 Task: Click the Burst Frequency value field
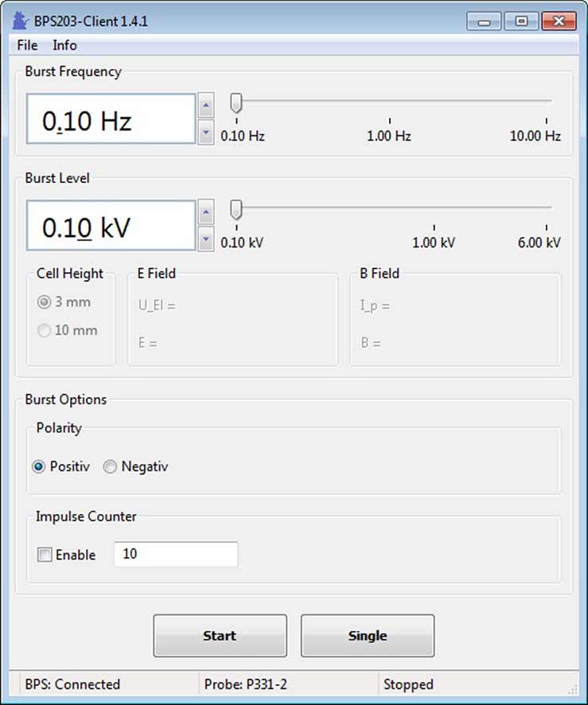pos(111,119)
